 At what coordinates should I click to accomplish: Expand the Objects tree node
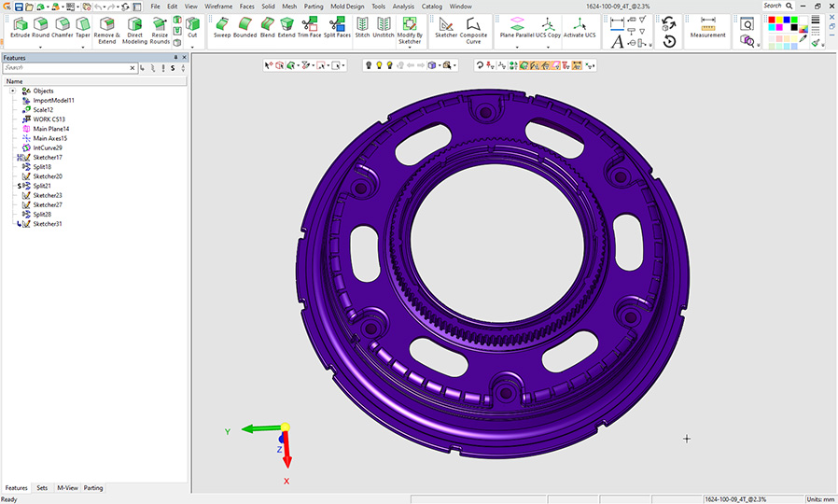12,91
